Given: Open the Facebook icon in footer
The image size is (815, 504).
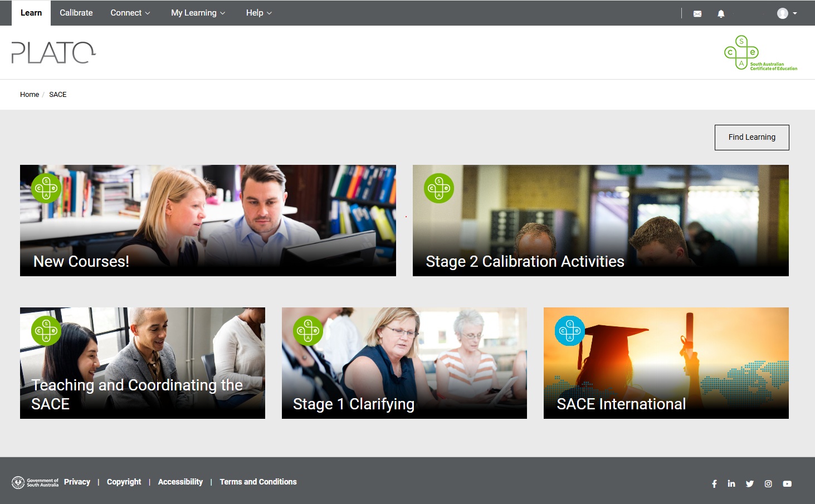Looking at the screenshot, I should click(x=714, y=483).
